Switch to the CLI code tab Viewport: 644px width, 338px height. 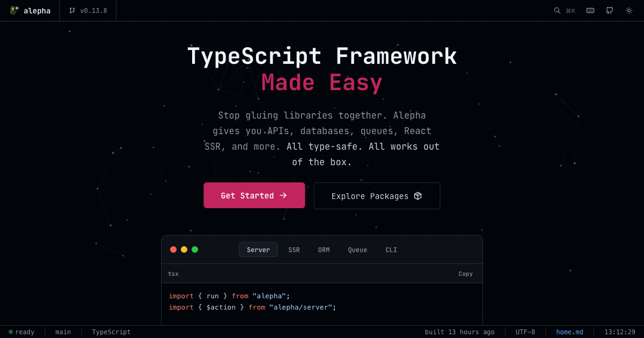tap(391, 249)
